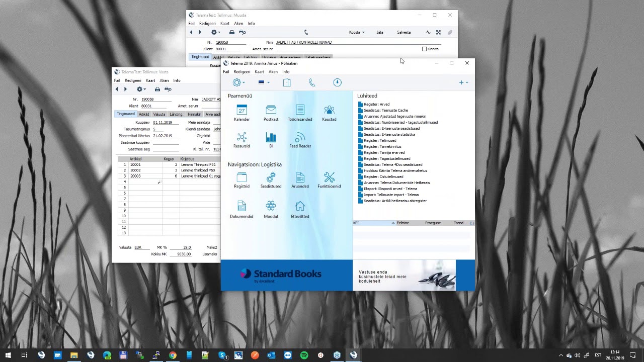Go to next record in Muuda window
The image size is (644, 362).
tap(200, 32)
